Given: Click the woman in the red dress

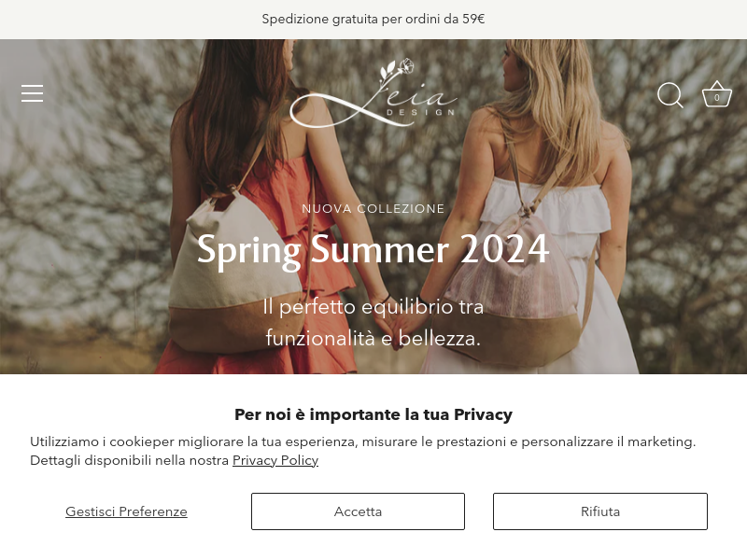Looking at the screenshot, I should (x=260, y=206).
